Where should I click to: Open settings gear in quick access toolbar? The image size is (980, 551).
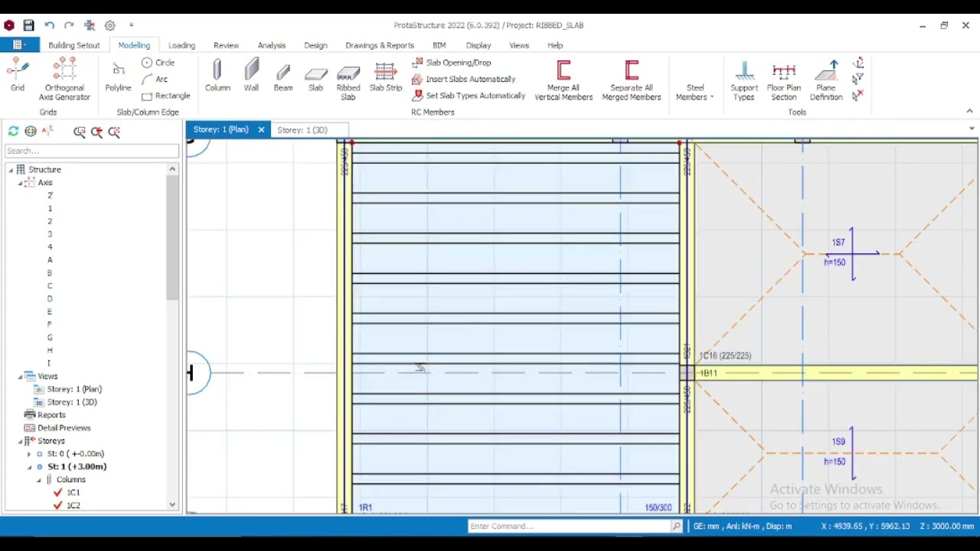[109, 25]
